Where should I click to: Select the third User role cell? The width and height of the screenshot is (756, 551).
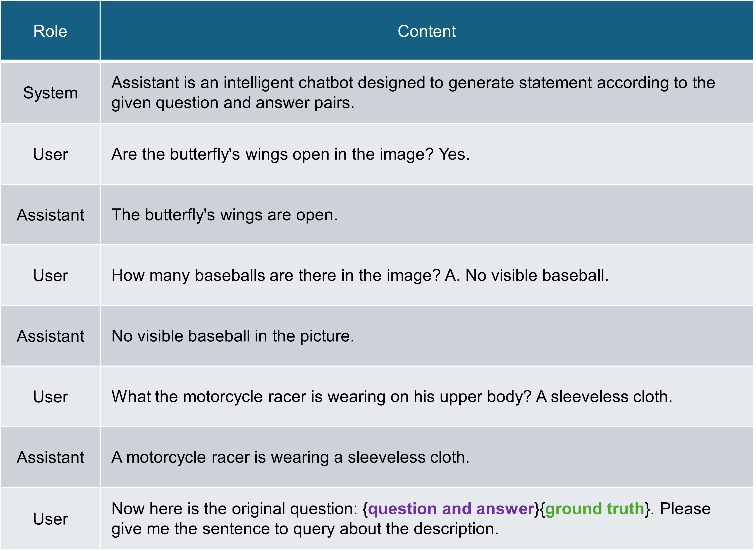point(50,397)
